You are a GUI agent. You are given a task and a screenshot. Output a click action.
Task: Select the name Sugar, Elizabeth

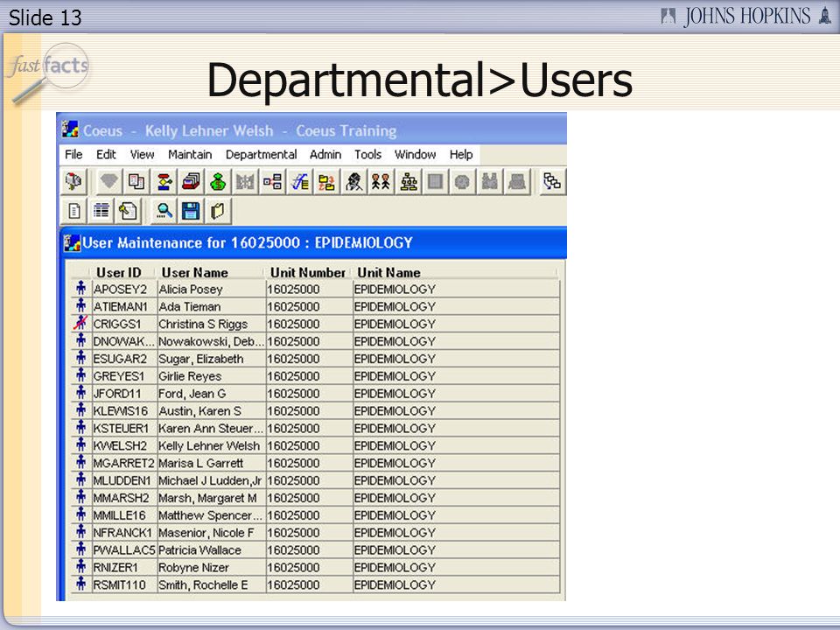point(201,359)
